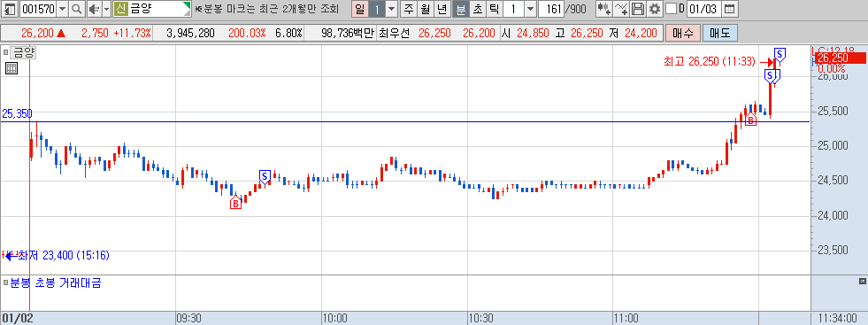Image resolution: width=868 pixels, height=325 pixels.
Task: Click the 매수 buy button
Action: 682,34
